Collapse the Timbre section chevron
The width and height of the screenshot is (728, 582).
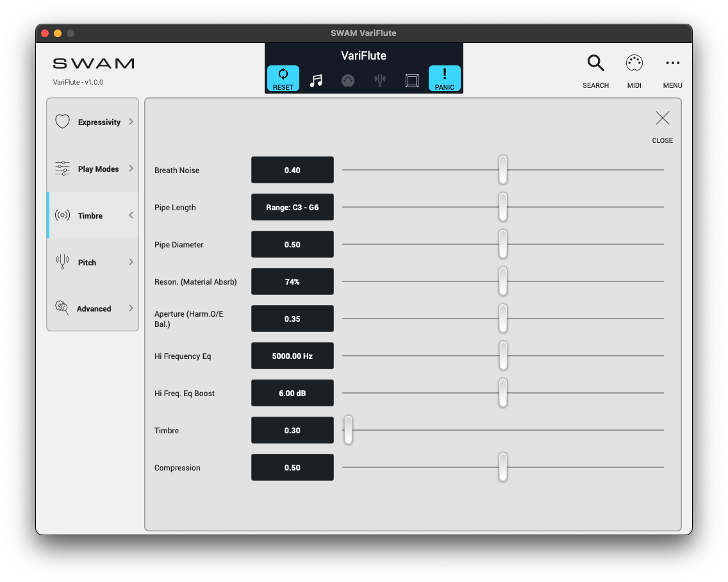pos(131,215)
